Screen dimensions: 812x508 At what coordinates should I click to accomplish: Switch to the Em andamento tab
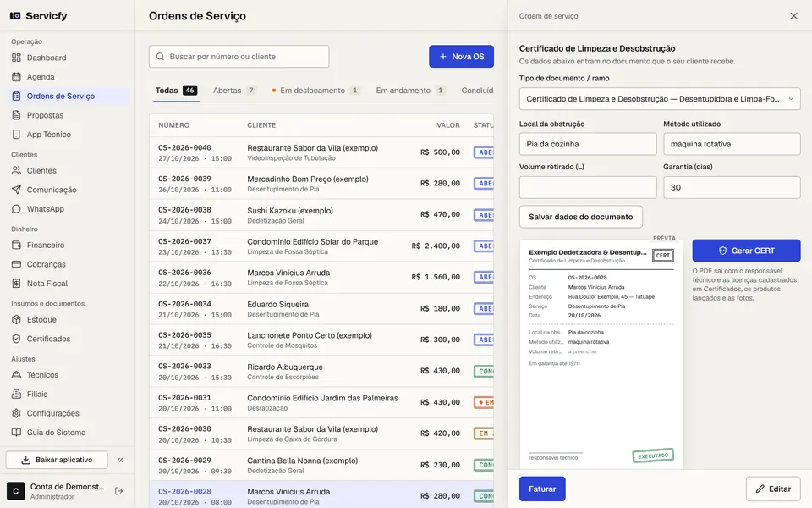(x=411, y=91)
